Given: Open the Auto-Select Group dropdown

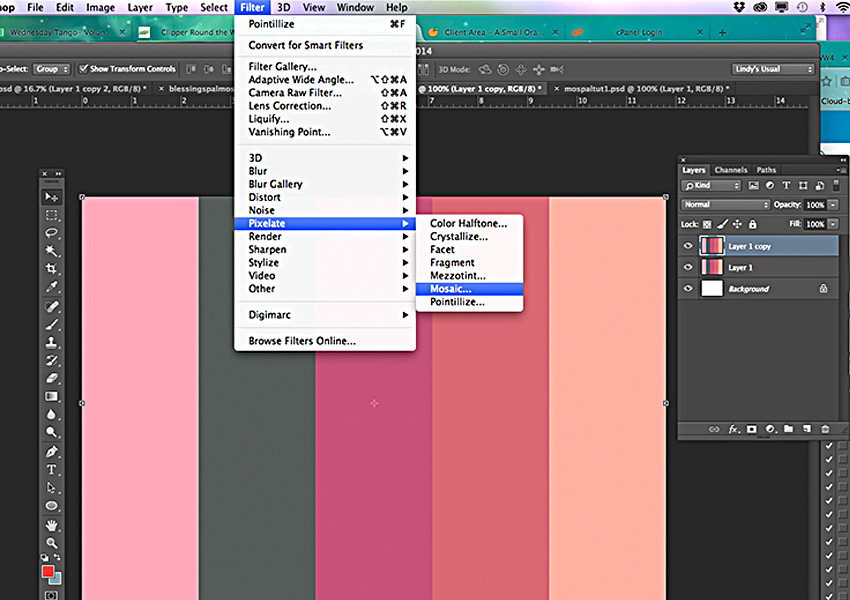Looking at the screenshot, I should (49, 69).
